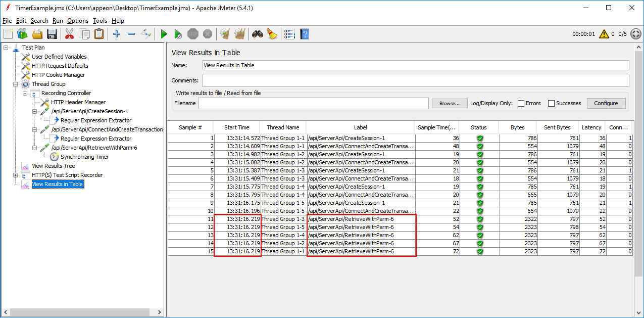Click the Latency column header
644x318 pixels.
pos(591,127)
